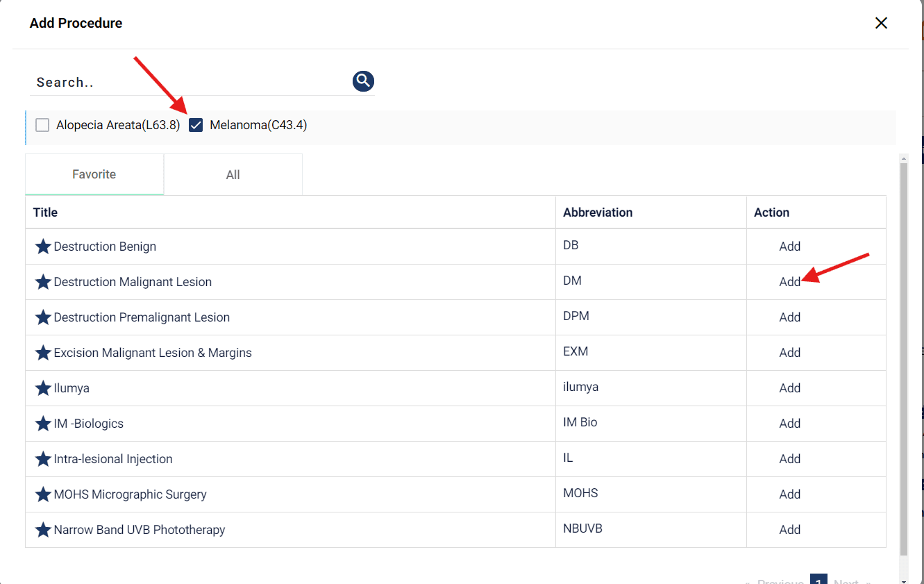Click star for Excision Malignant Lesion & Margins
The width and height of the screenshot is (924, 584).
[43, 353]
